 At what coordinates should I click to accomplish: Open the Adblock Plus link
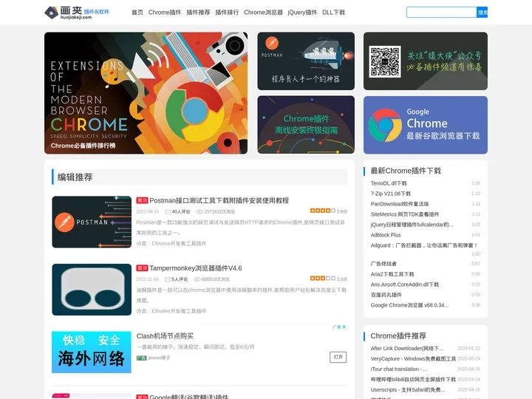pos(386,235)
